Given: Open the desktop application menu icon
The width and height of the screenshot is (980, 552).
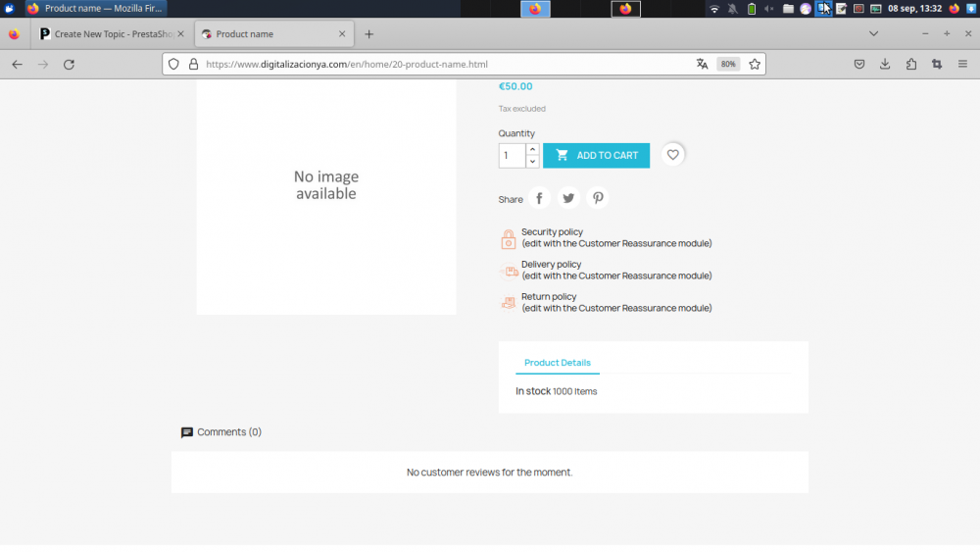Looking at the screenshot, I should pos(9,8).
